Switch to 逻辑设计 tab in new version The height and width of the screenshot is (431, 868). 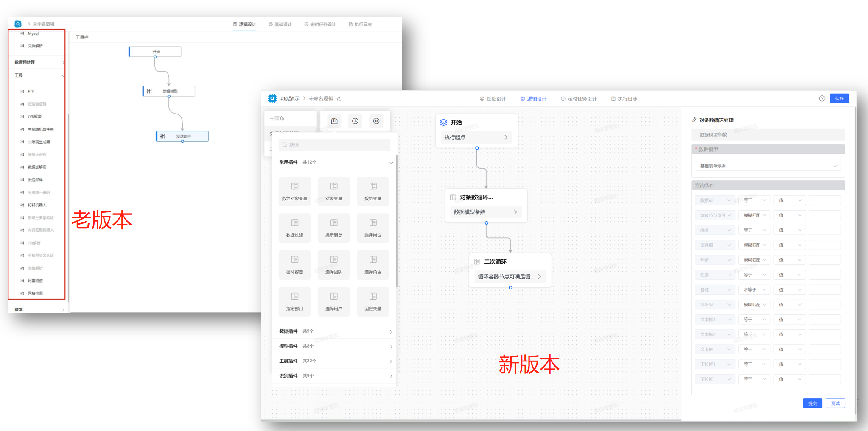click(533, 99)
